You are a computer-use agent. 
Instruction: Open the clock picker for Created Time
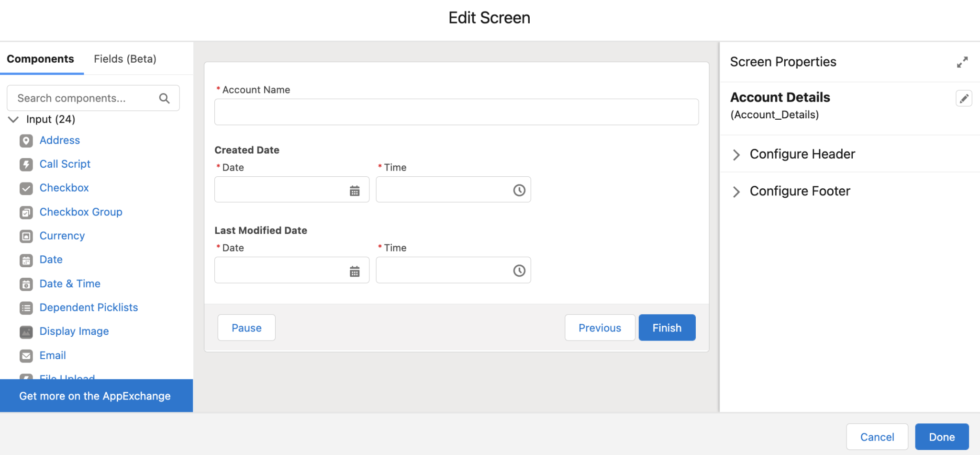(519, 190)
